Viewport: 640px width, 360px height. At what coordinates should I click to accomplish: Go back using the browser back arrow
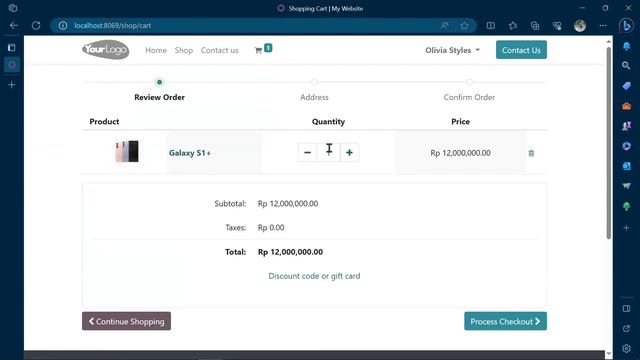click(x=14, y=25)
